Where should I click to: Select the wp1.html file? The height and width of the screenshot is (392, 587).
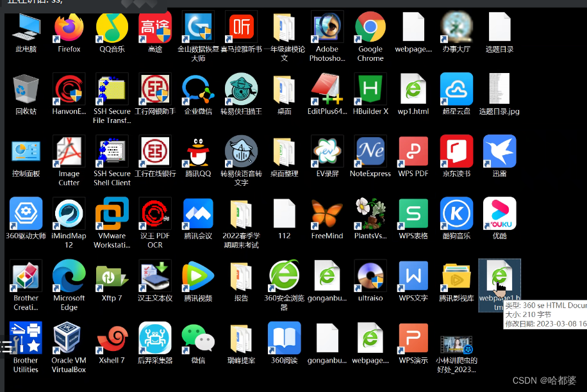pos(413,89)
